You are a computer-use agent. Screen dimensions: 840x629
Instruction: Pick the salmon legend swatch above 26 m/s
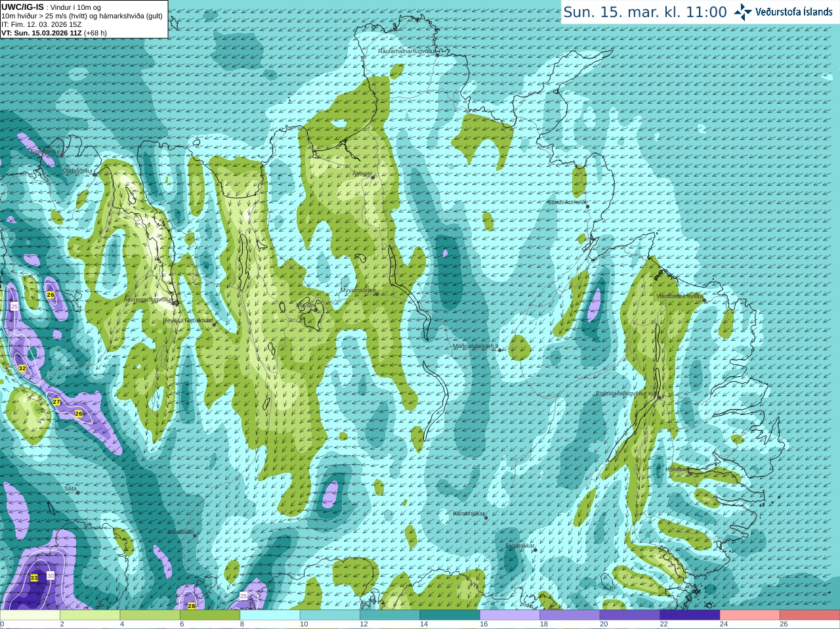[x=810, y=615]
